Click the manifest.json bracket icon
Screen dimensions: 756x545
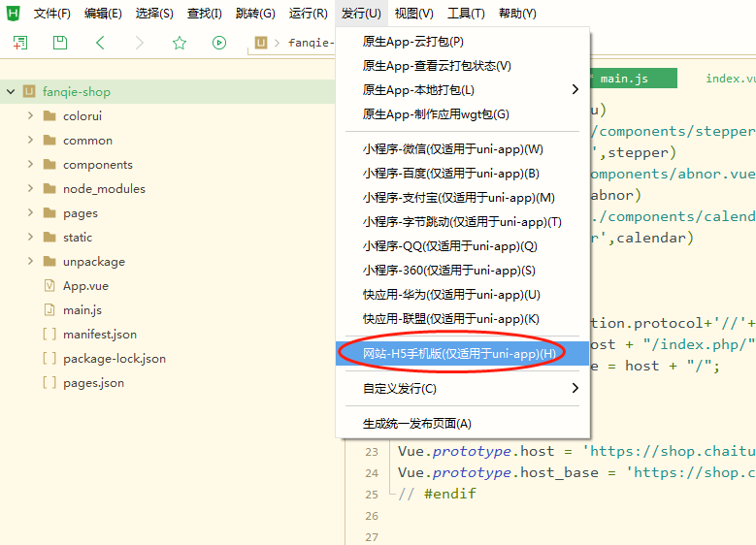click(49, 334)
